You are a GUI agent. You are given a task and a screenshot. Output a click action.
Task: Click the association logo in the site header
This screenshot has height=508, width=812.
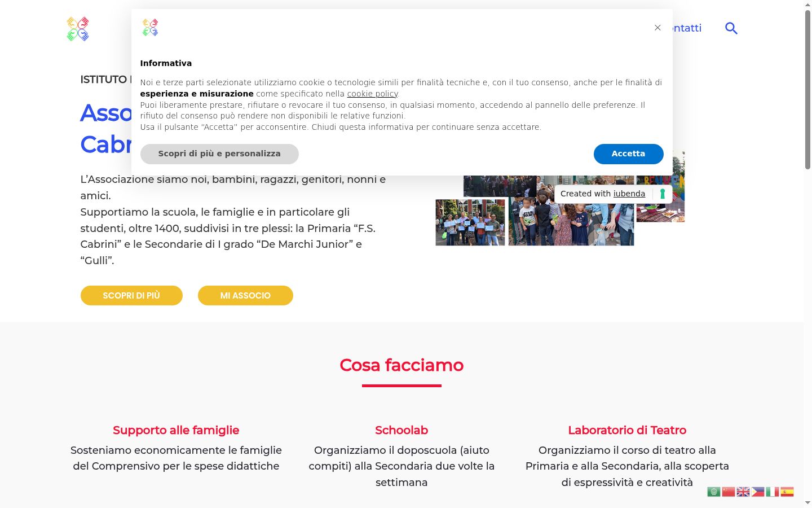point(78,29)
